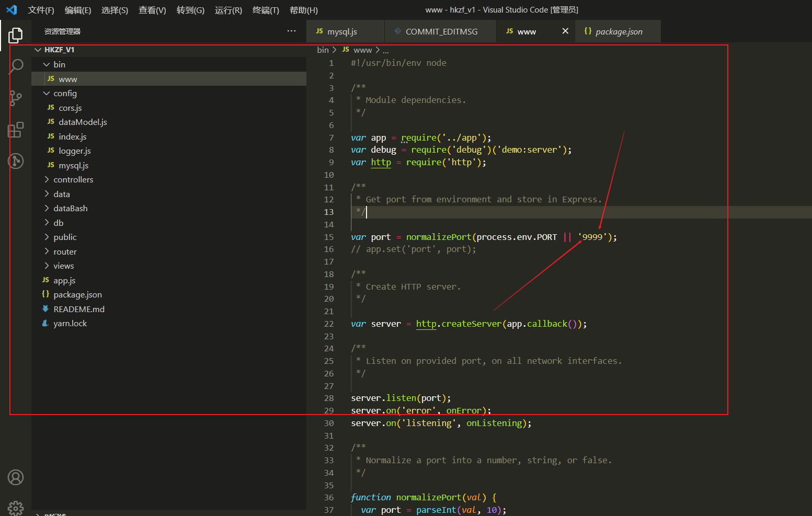Image resolution: width=812 pixels, height=516 pixels.
Task: Switch to the COMMIT_EDITMSG tab
Action: (x=441, y=31)
